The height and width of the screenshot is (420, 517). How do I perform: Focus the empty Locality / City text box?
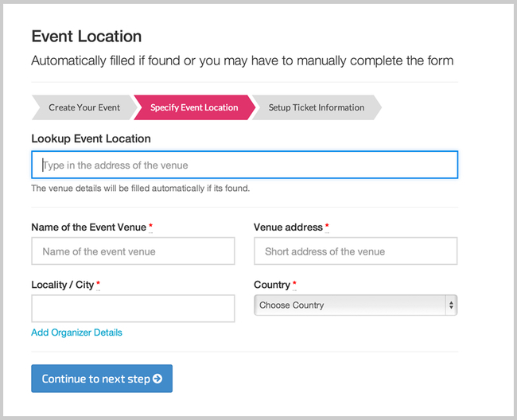(x=133, y=309)
